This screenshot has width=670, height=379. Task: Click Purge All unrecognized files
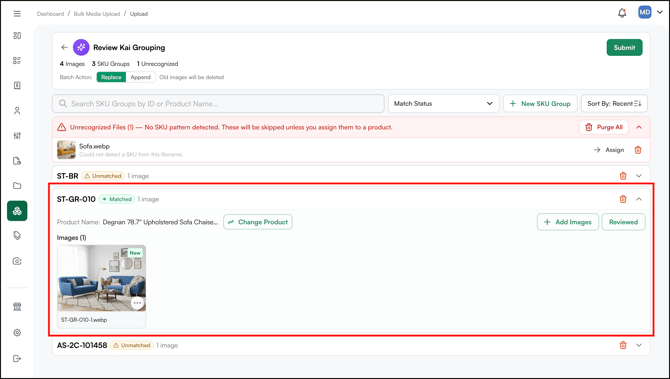coord(604,127)
